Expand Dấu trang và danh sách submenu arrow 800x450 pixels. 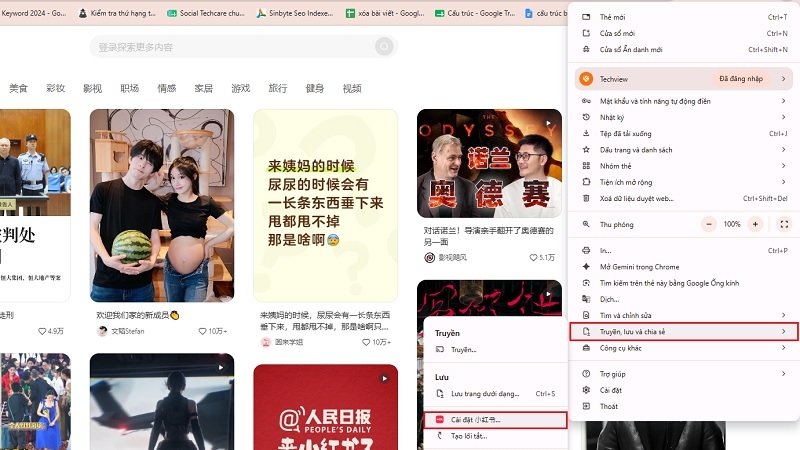click(x=783, y=150)
